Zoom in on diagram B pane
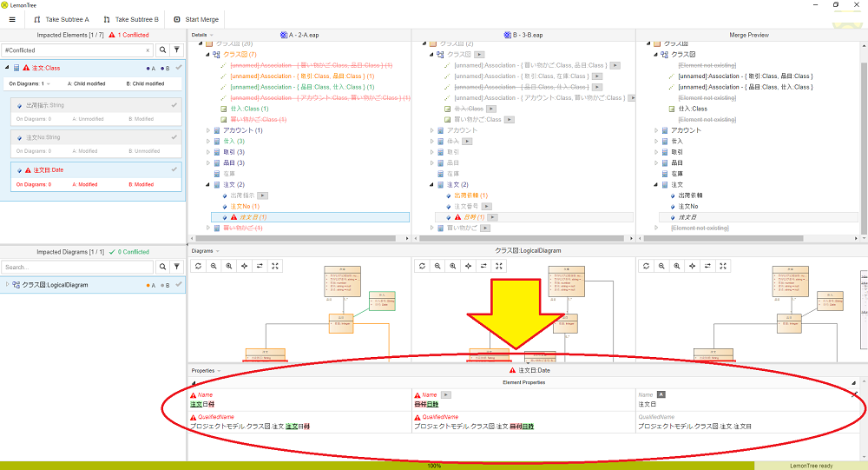 (x=453, y=266)
